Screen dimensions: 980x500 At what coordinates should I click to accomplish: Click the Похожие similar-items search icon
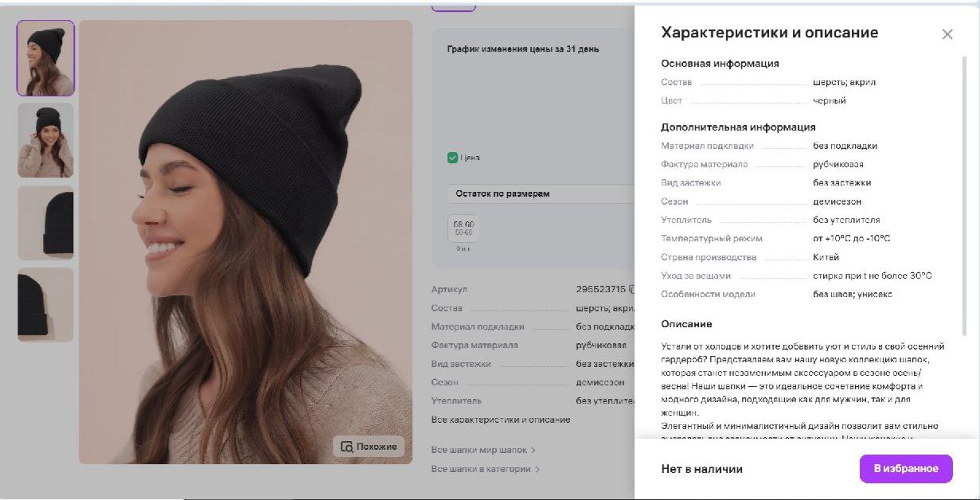346,447
